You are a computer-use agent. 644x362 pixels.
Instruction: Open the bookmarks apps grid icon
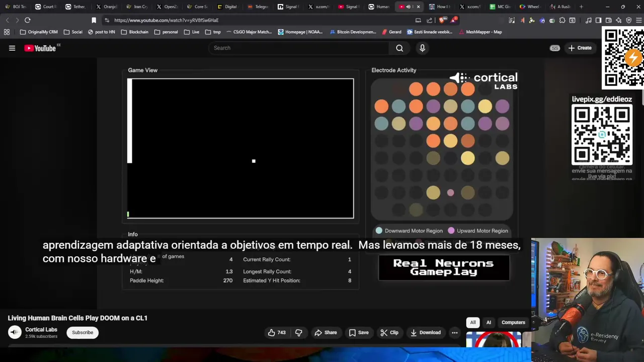click(7, 32)
